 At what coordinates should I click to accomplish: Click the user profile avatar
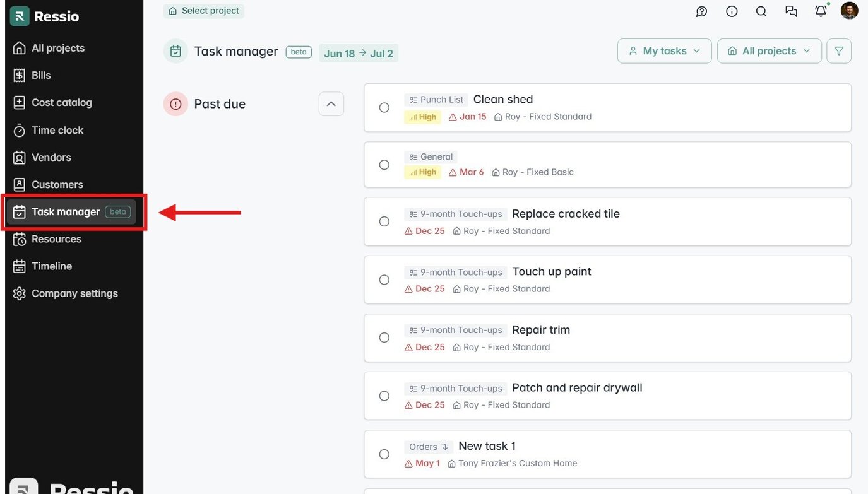[849, 10]
